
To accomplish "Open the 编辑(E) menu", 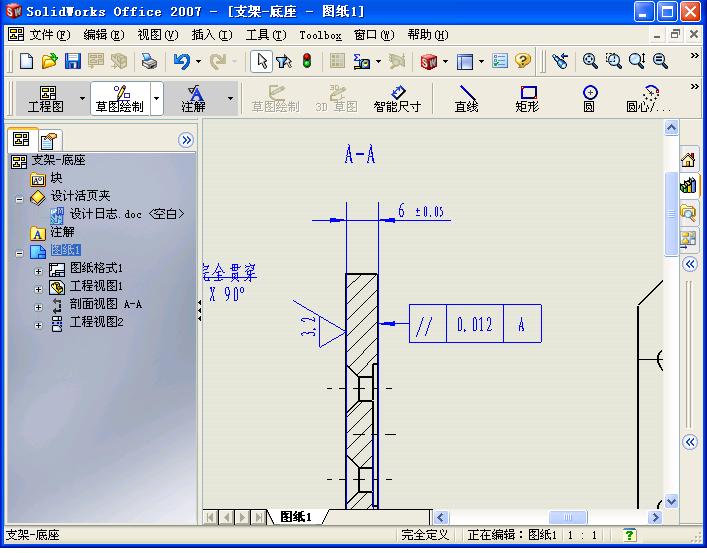I will [x=104, y=35].
